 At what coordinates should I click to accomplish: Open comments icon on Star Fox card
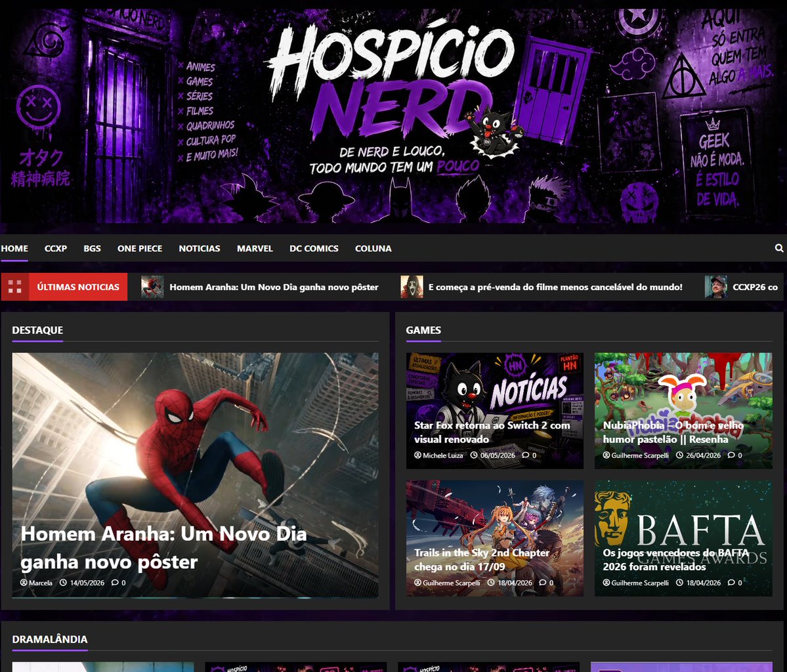[x=526, y=455]
